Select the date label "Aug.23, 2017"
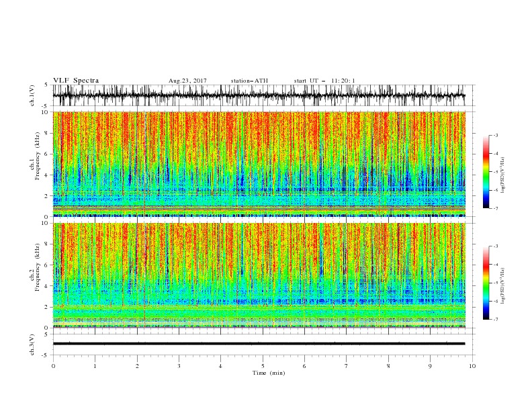This screenshot has height=411, width=532. click(x=187, y=81)
